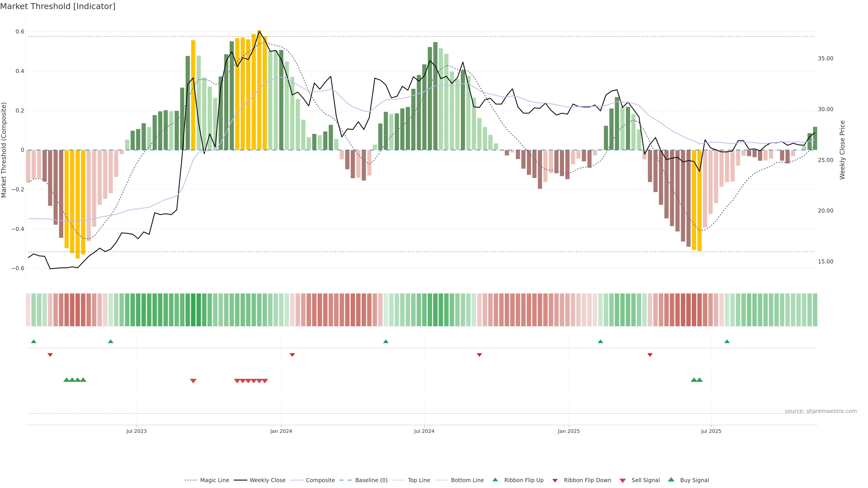
Task: Click the lone sell signal marker before Jan 2024 cluster
Action: pyautogui.click(x=193, y=381)
